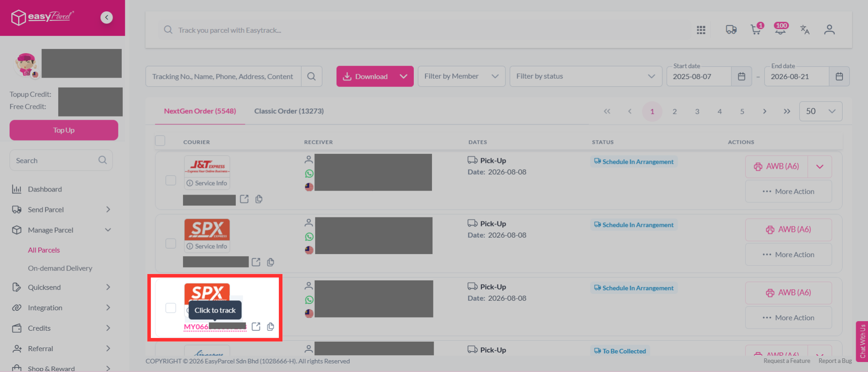Viewport: 868px width, 372px height.
Task: Print AWB (A6) for MY066 parcel
Action: (x=789, y=293)
